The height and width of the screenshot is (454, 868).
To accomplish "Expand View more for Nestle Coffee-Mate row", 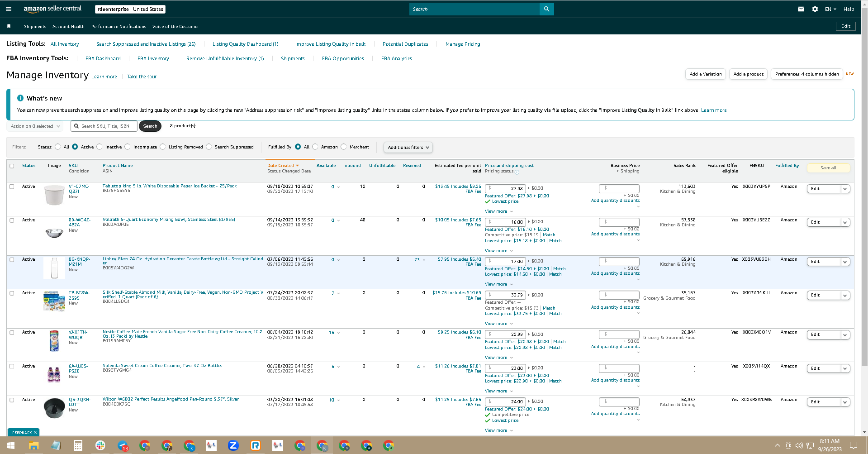I will tap(498, 358).
